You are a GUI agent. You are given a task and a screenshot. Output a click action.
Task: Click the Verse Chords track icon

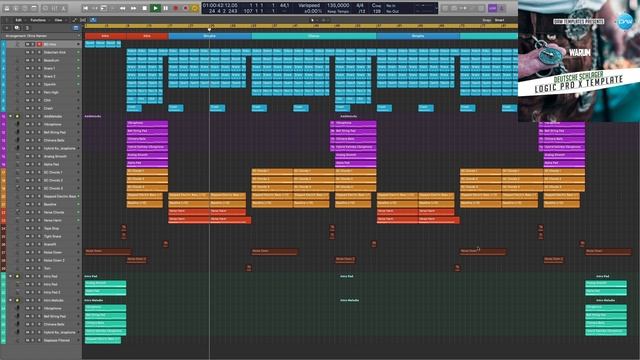[18, 212]
